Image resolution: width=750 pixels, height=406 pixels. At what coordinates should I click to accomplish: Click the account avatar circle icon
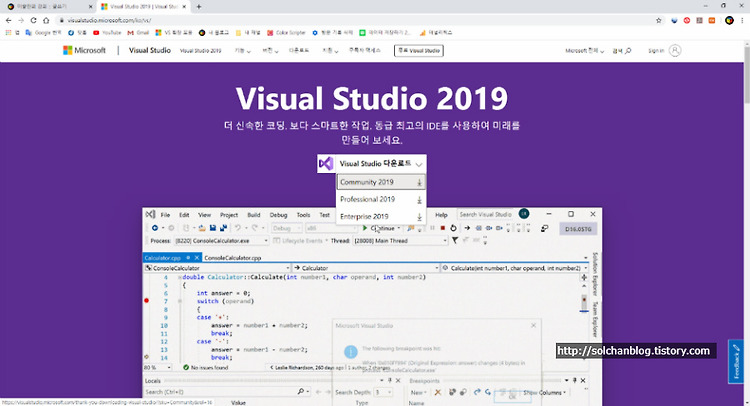pyautogui.click(x=675, y=51)
